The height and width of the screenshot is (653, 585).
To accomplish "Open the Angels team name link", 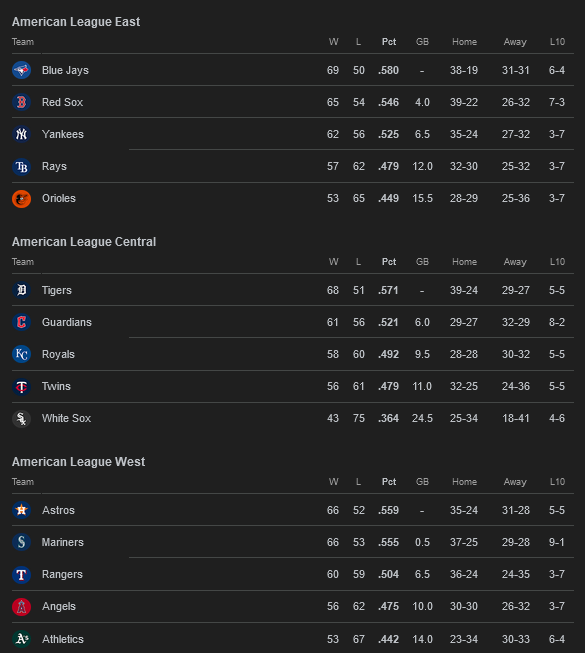I will click(59, 606).
